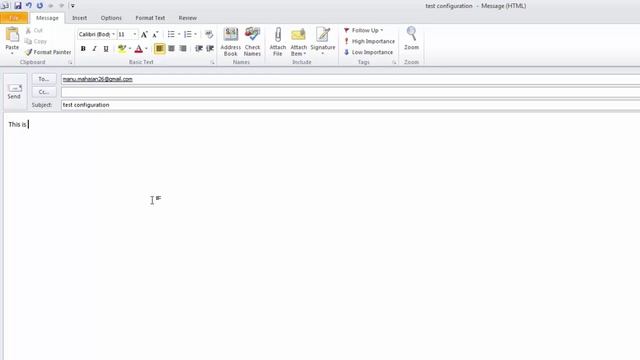Open the Options ribbon tab
The image size is (640, 360).
(111, 18)
